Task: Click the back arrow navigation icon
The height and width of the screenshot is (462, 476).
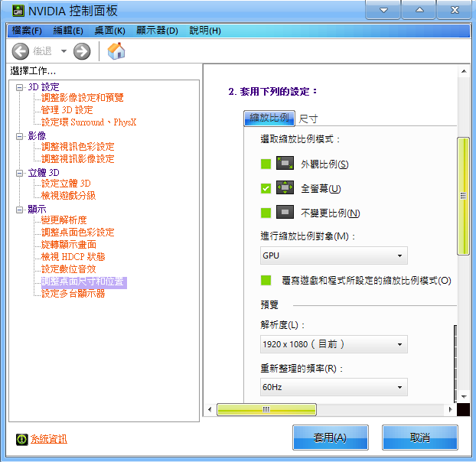Action: (x=21, y=51)
